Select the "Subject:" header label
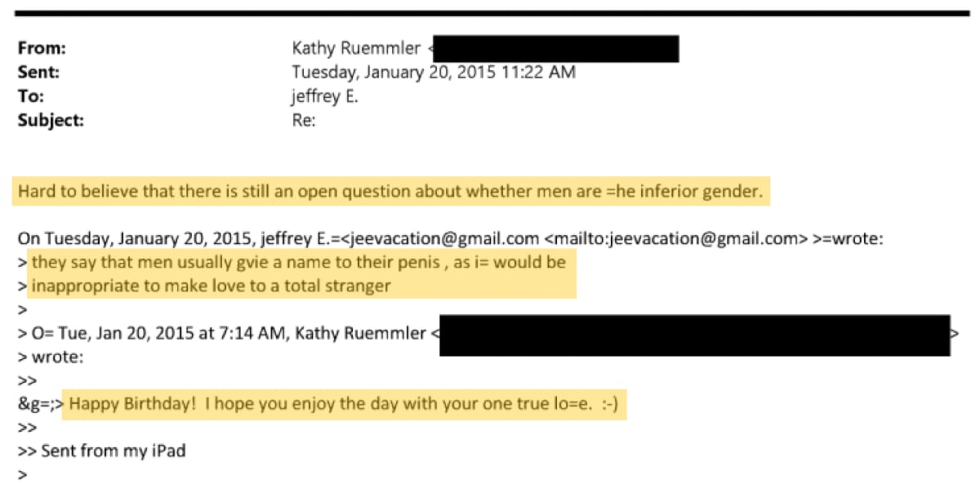The height and width of the screenshot is (484, 980). click(x=51, y=120)
